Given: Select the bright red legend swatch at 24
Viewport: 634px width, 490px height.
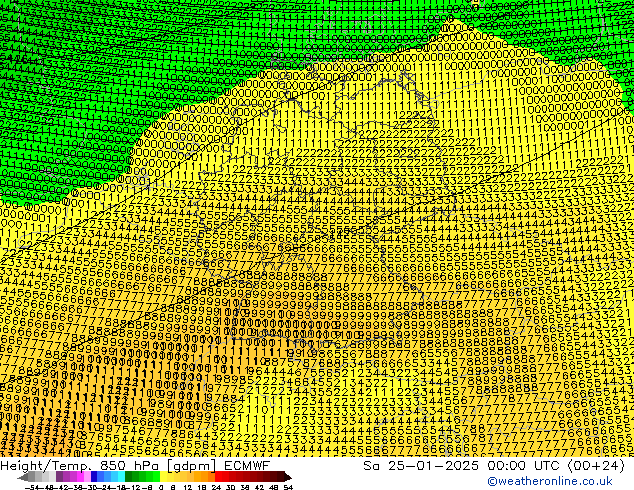Looking at the screenshot, I should 218,476.
